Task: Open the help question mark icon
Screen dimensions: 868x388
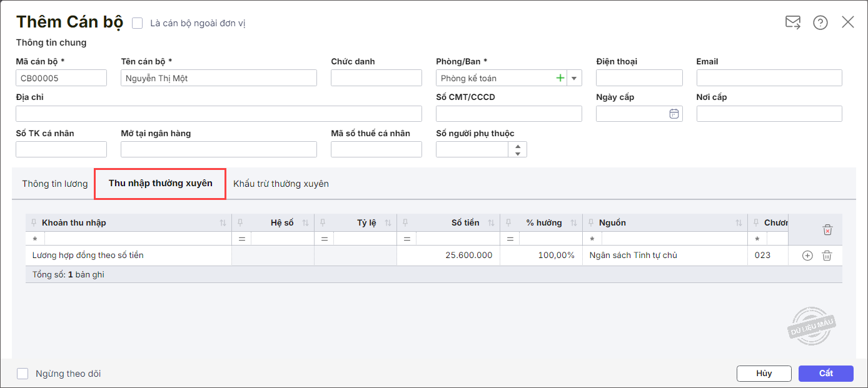Action: [x=820, y=22]
